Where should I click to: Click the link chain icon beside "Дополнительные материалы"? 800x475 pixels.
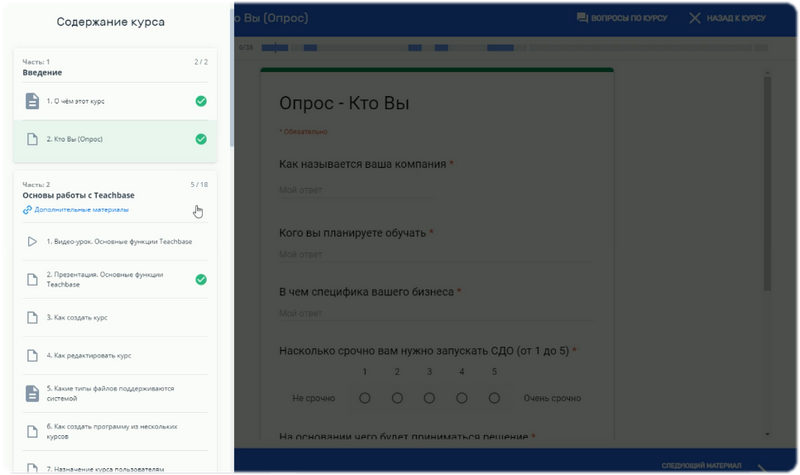(x=27, y=210)
